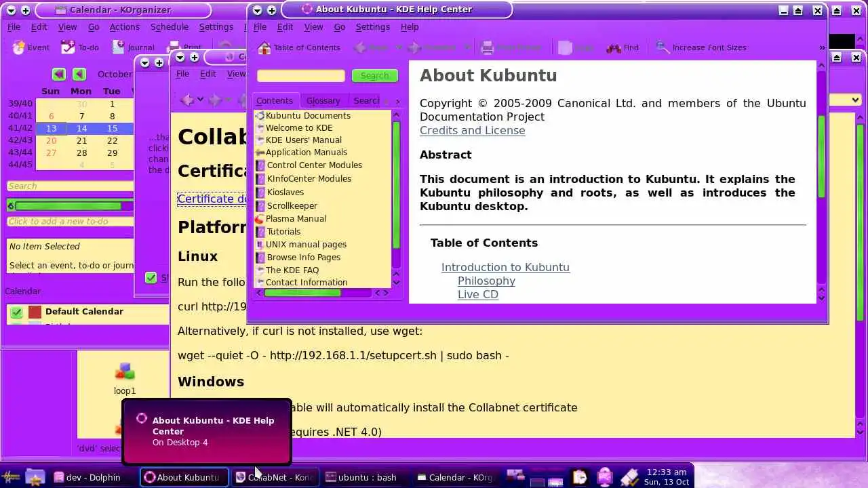The width and height of the screenshot is (868, 488).
Task: Follow the Credits and License link
Action: coord(472,130)
